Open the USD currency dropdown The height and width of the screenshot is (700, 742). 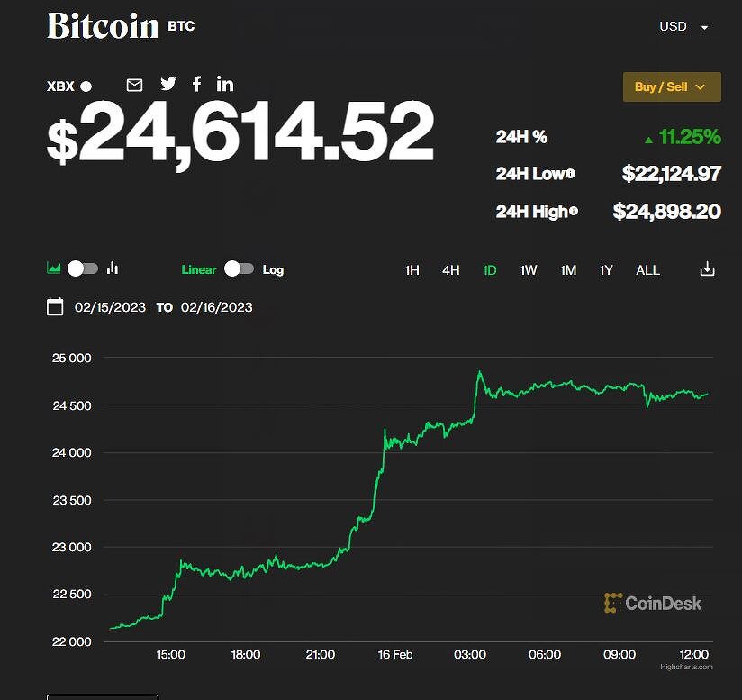click(684, 26)
